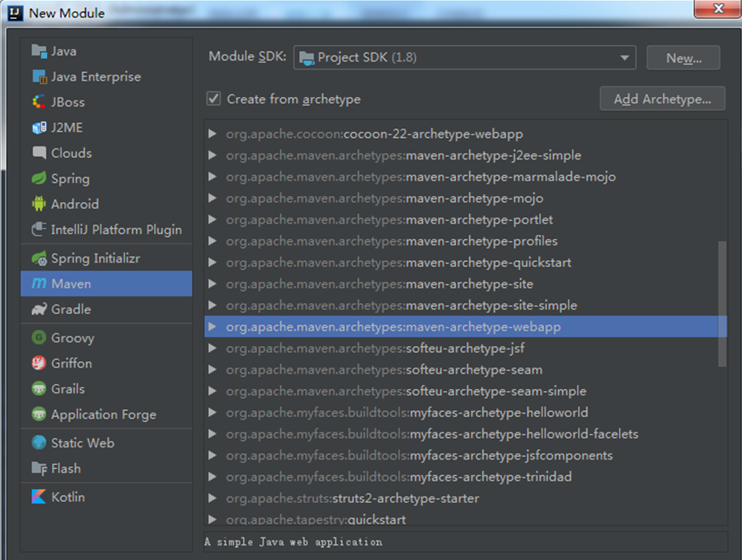Viewport: 742px width, 560px height.
Task: Select the Java Enterprise module type
Action: pos(107,76)
